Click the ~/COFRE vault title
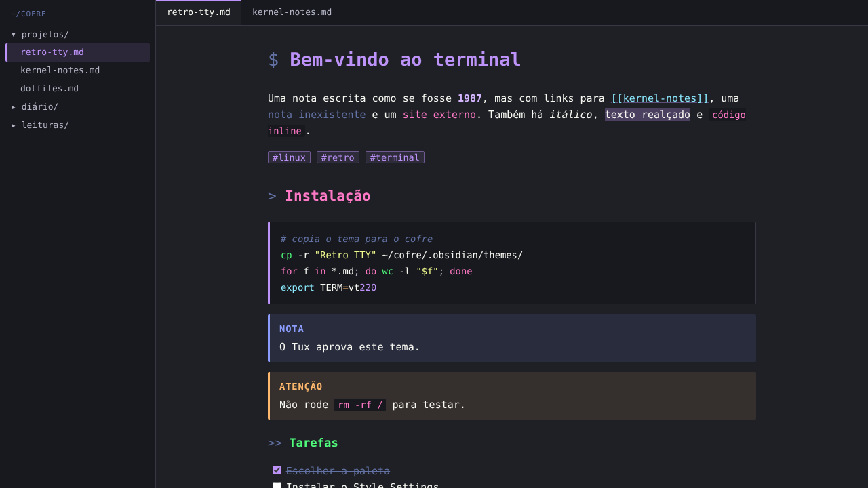The image size is (868, 488). [28, 14]
